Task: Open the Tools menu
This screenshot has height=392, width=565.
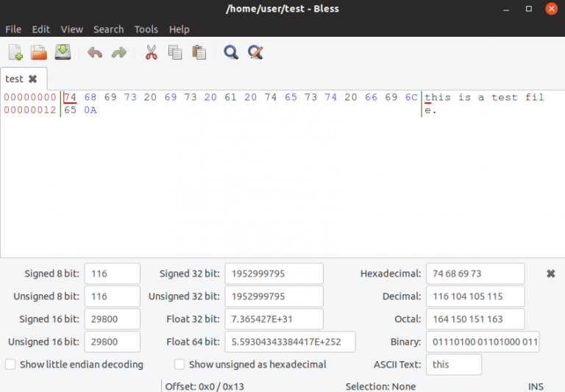Action: point(146,29)
